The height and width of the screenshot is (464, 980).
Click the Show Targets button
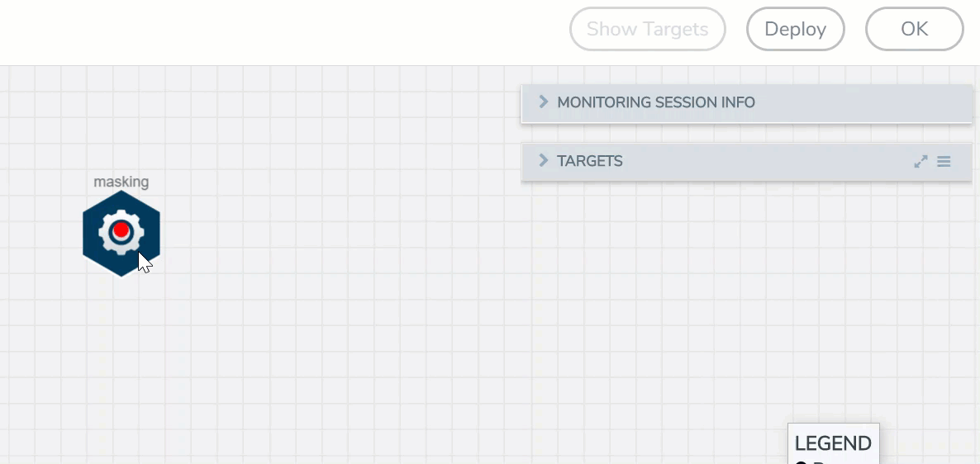click(x=647, y=30)
